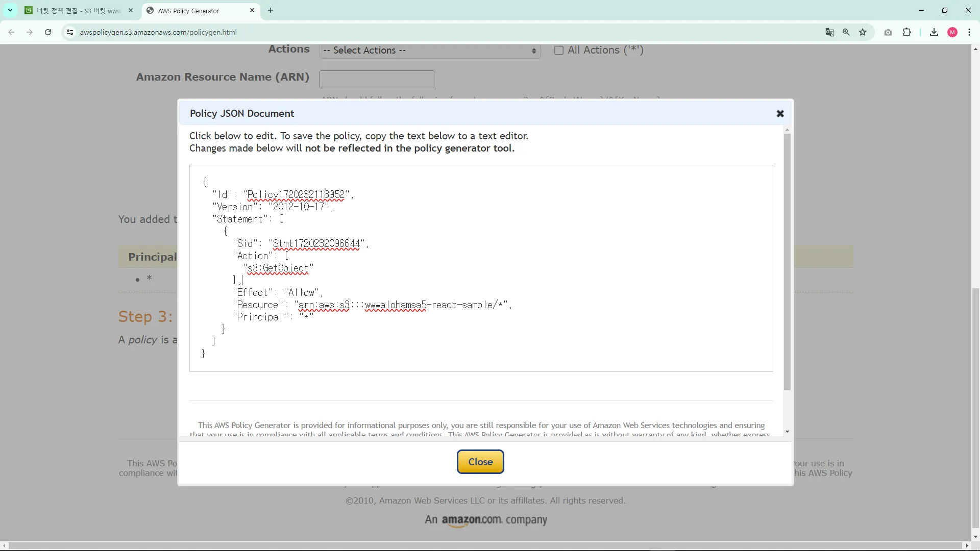The height and width of the screenshot is (551, 980).
Task: Close the Policy JSON Document dialog with X
Action: (x=780, y=114)
